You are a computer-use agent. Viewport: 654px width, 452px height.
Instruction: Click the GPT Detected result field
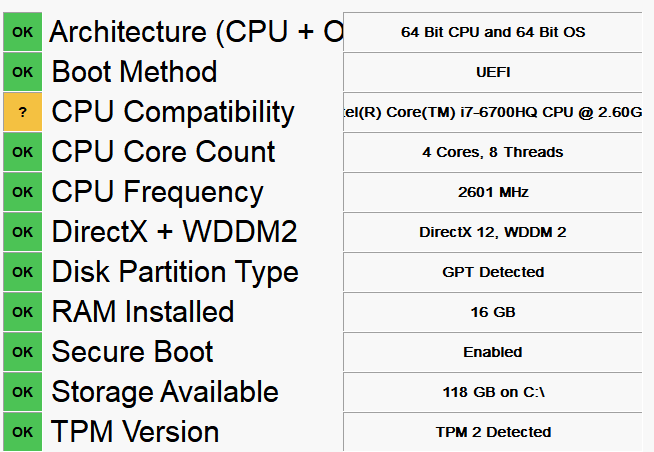[493, 272]
